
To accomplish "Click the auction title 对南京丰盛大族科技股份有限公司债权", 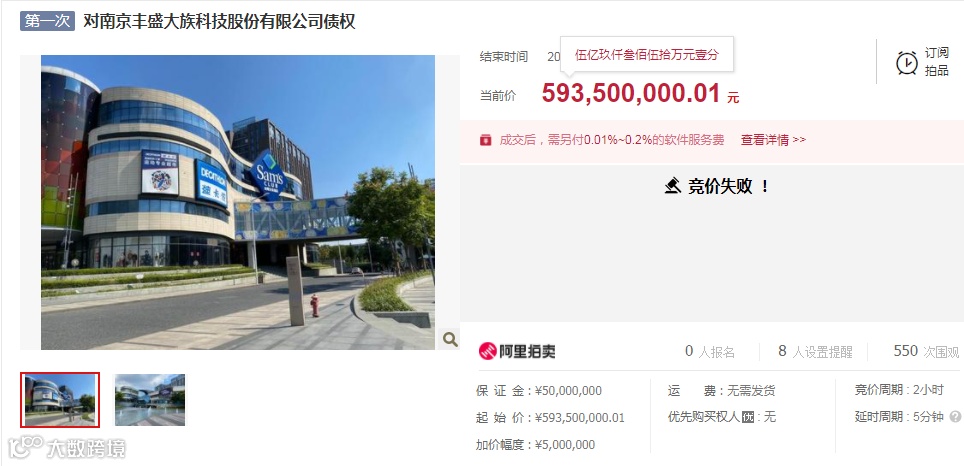I will click(219, 22).
